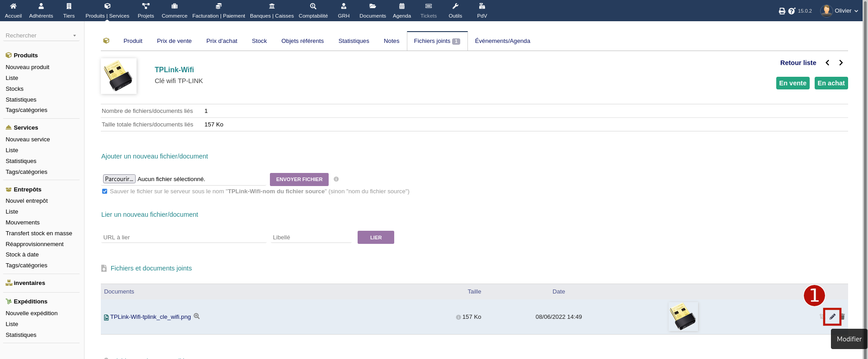The width and height of the screenshot is (868, 359).
Task: Sort by the Date column header
Action: point(559,292)
